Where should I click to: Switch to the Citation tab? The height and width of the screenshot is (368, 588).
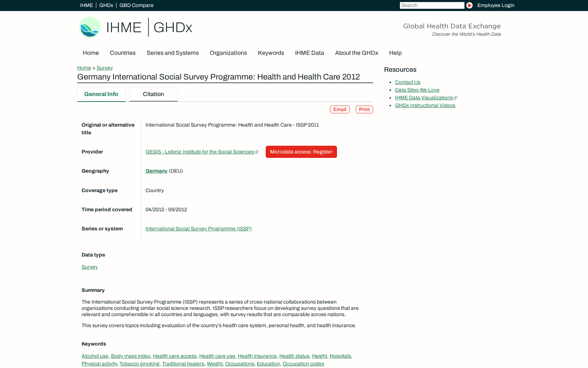coord(154,94)
